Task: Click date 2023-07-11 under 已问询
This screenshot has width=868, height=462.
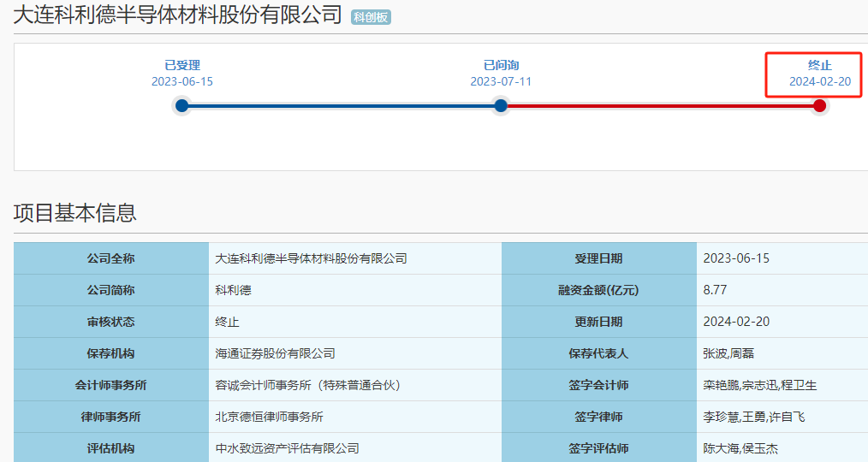Action: [x=501, y=81]
